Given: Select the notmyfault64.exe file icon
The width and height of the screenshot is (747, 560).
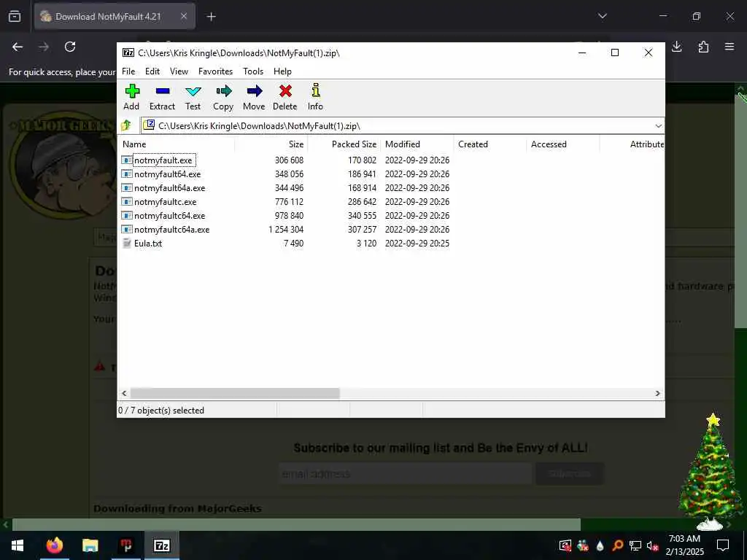Looking at the screenshot, I should click(127, 174).
